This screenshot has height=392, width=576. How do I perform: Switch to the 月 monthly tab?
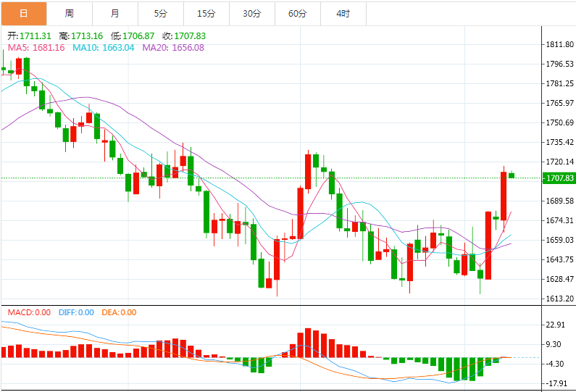115,14
